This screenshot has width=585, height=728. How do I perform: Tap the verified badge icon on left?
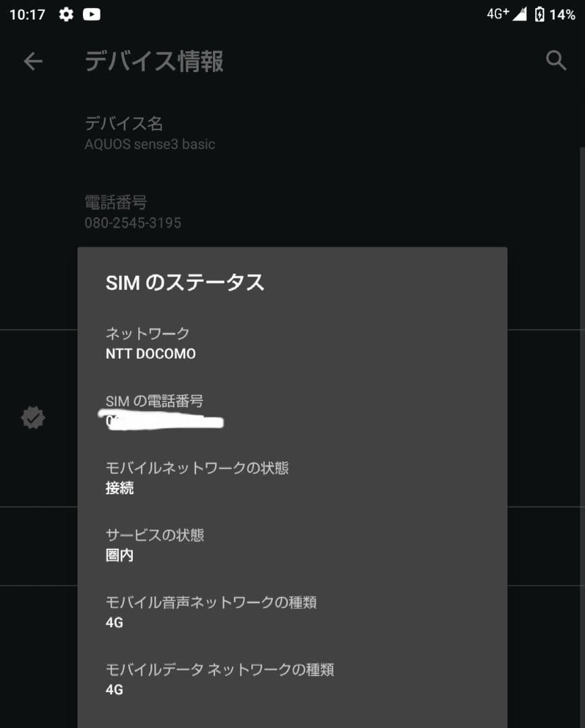click(x=33, y=418)
